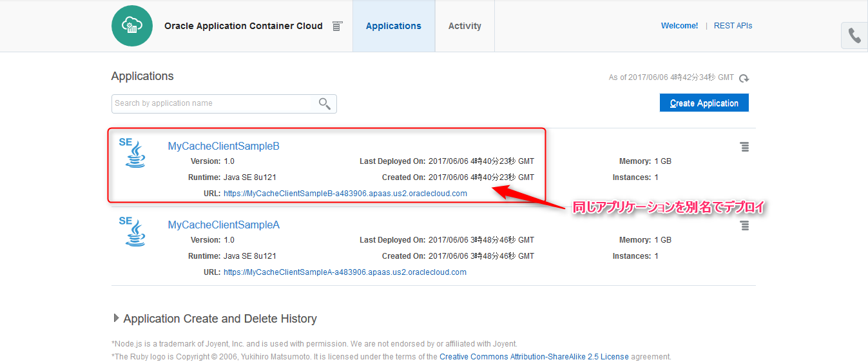Click the Java SE icon for MyCacheClientSampleA
The image size is (868, 362).
click(134, 231)
